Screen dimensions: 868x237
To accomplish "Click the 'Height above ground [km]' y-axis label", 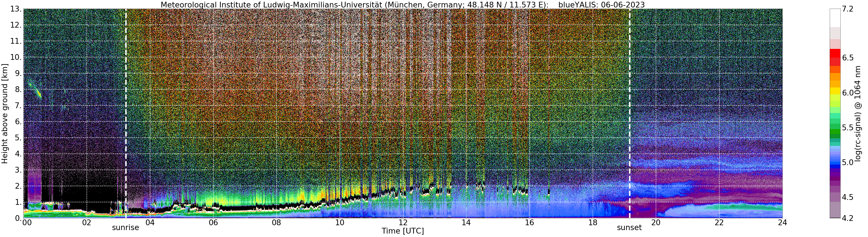I will (x=5, y=113).
